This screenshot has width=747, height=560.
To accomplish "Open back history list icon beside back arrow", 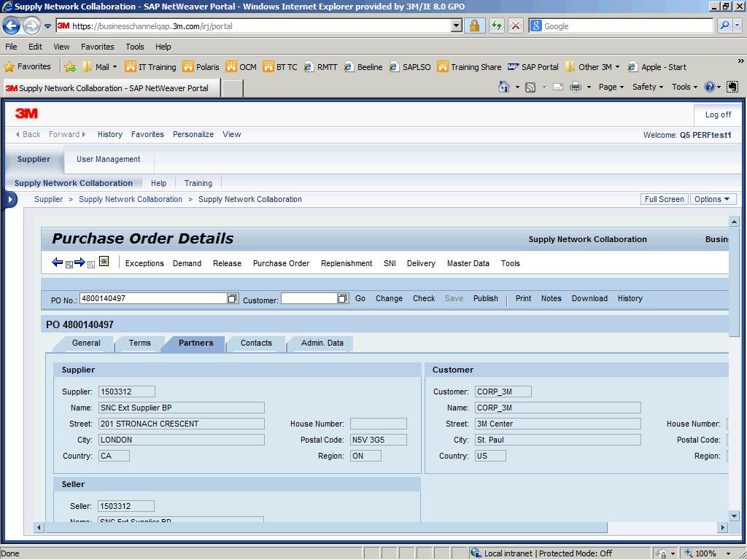I will pos(69,264).
